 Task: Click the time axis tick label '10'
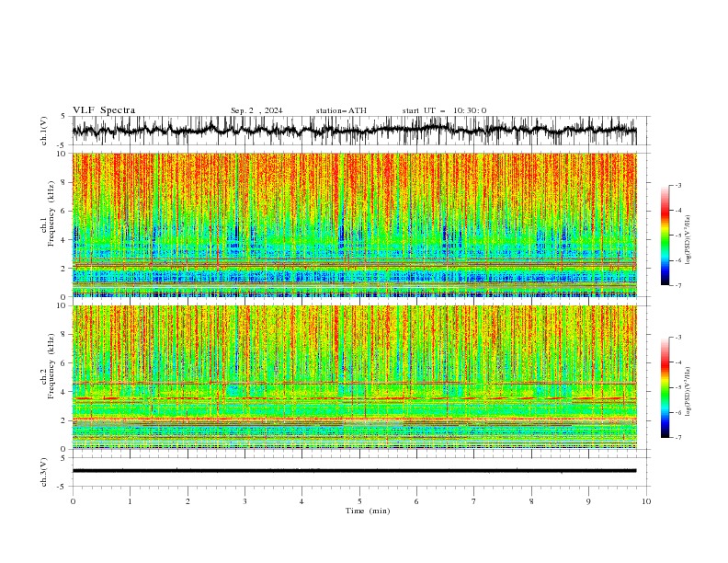pos(646,501)
